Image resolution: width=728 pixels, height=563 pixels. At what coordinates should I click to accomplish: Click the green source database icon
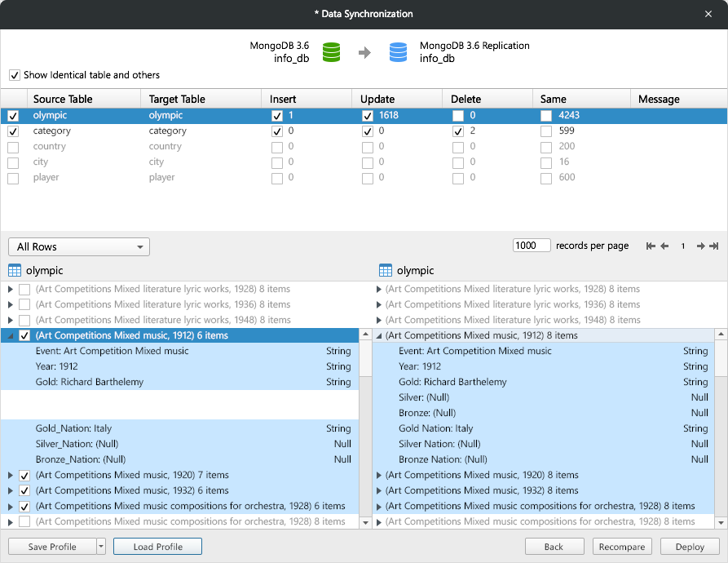[x=331, y=52]
